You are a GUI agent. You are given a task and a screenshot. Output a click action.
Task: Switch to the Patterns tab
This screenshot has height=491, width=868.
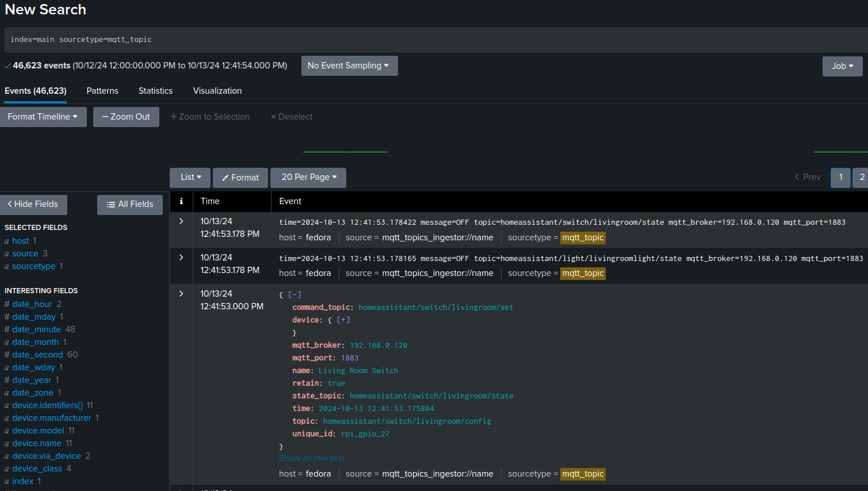click(102, 91)
